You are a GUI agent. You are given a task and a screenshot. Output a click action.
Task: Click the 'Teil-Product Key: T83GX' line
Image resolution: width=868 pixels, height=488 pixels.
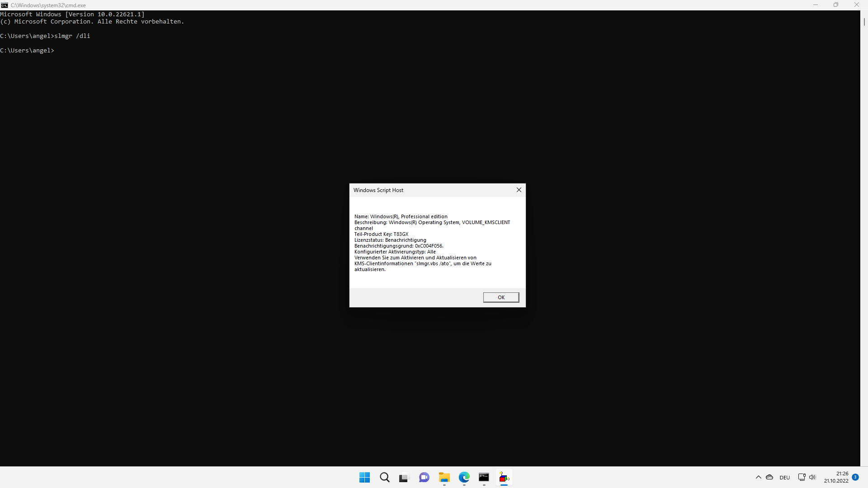tap(381, 234)
